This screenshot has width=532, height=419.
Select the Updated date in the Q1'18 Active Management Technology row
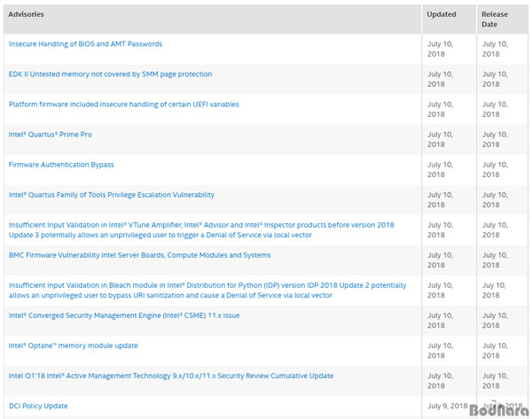point(441,381)
